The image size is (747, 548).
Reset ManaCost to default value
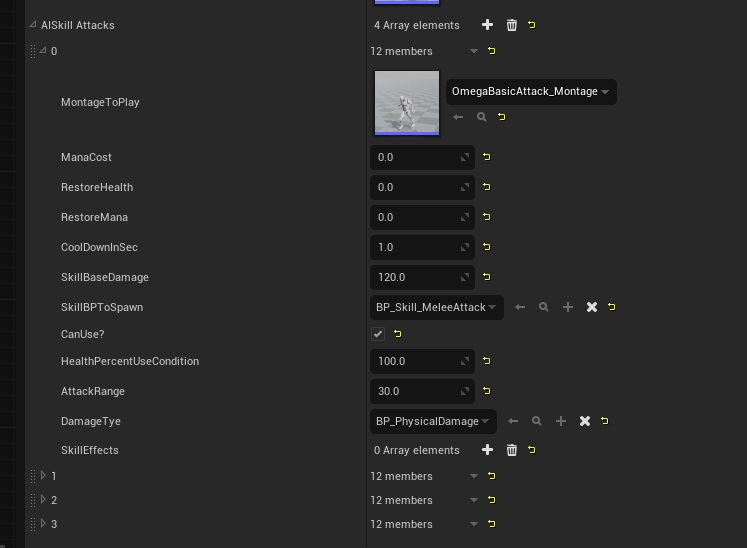[486, 157]
